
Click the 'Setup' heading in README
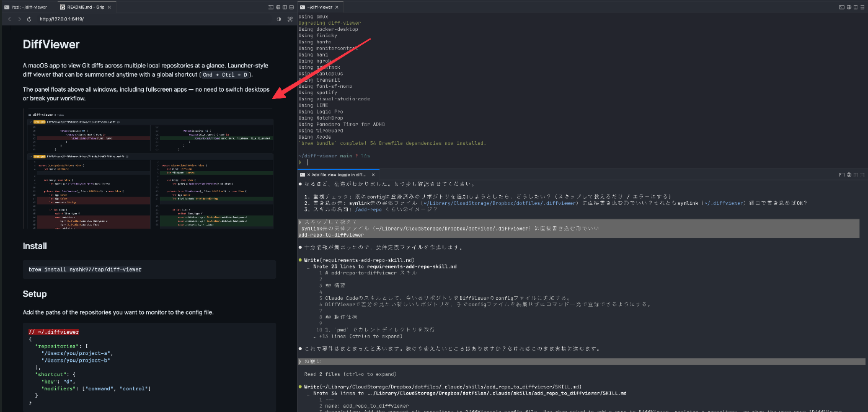(35, 294)
